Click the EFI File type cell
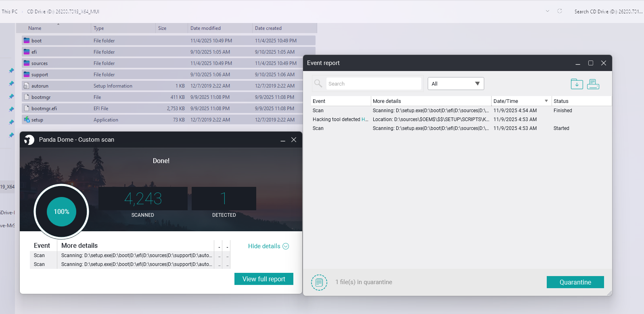The image size is (644, 314). [x=101, y=109]
